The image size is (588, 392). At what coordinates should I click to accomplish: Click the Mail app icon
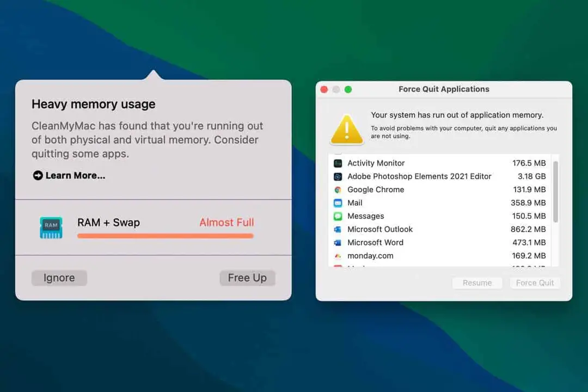(x=338, y=203)
